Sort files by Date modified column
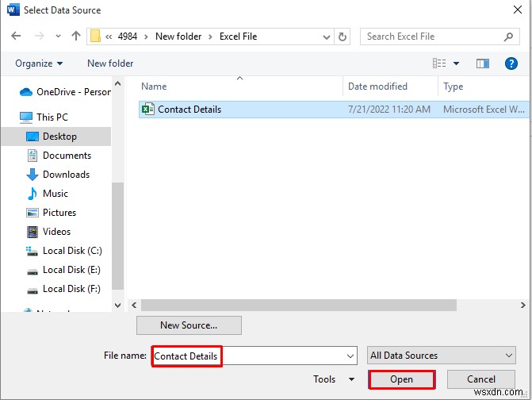The image size is (532, 400). click(377, 87)
